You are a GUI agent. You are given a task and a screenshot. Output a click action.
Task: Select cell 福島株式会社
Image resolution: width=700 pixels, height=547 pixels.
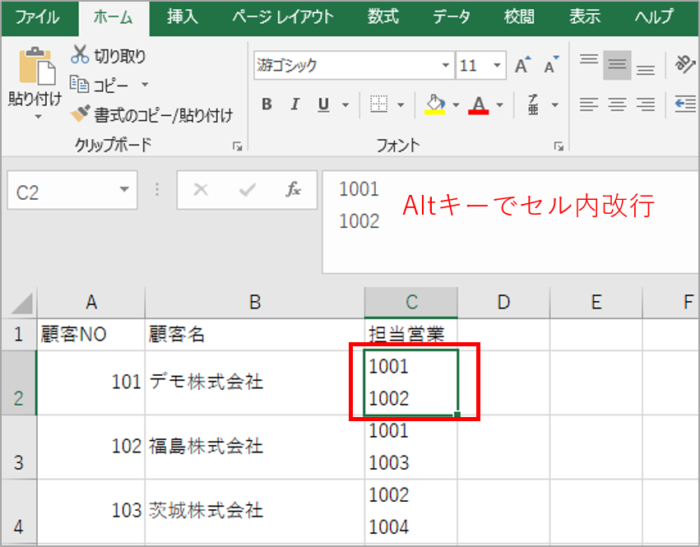tap(255, 447)
